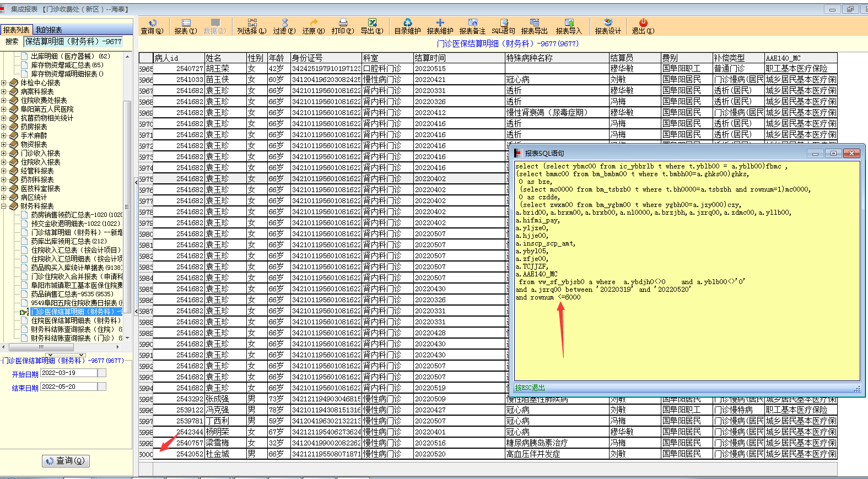
Task: Click the 过滤 hourglass filter icon
Action: 284,23
